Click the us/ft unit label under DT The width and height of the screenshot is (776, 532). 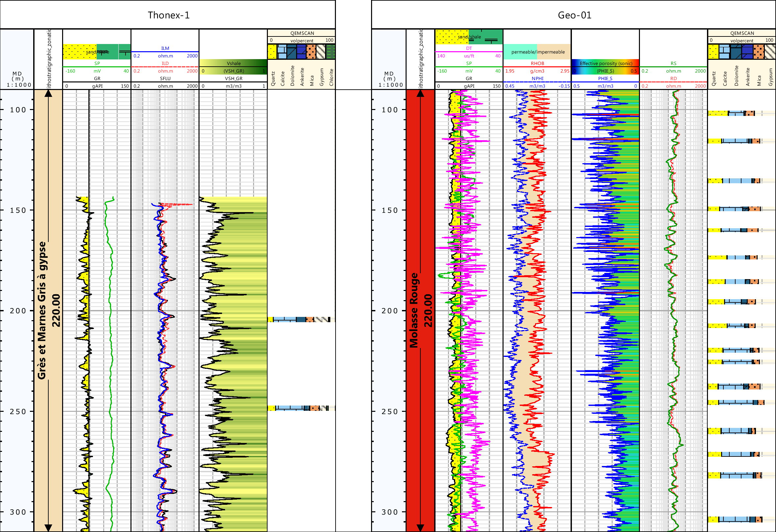coord(469,56)
